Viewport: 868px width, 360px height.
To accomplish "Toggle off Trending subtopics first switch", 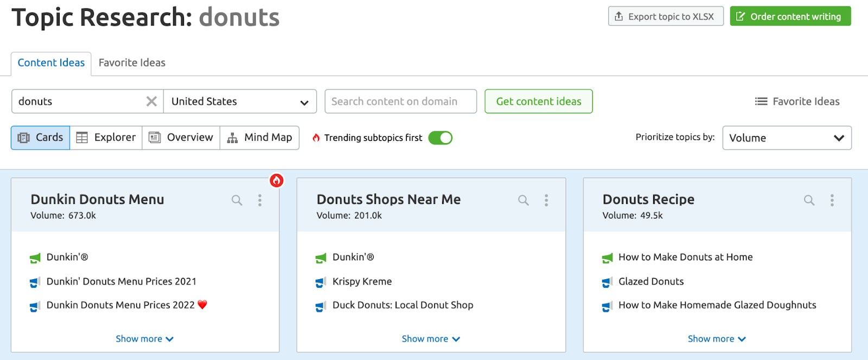I will tap(440, 138).
